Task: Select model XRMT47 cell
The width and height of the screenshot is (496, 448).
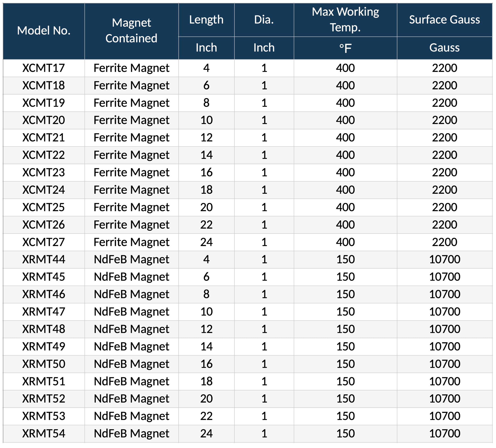Action: [44, 312]
